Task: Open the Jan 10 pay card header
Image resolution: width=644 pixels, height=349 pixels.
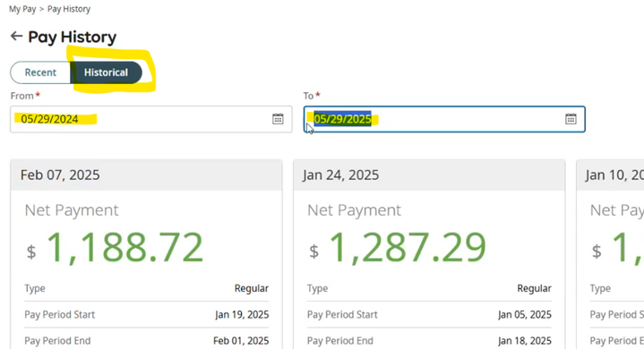Action: [x=610, y=175]
